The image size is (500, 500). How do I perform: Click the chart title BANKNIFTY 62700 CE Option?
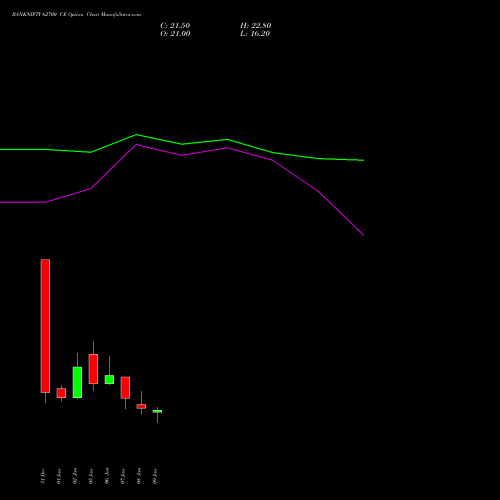[x=76, y=15]
